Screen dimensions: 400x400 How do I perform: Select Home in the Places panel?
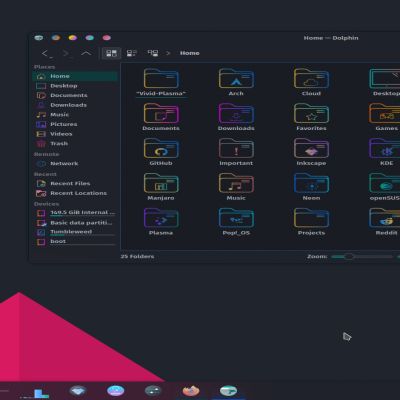point(75,76)
